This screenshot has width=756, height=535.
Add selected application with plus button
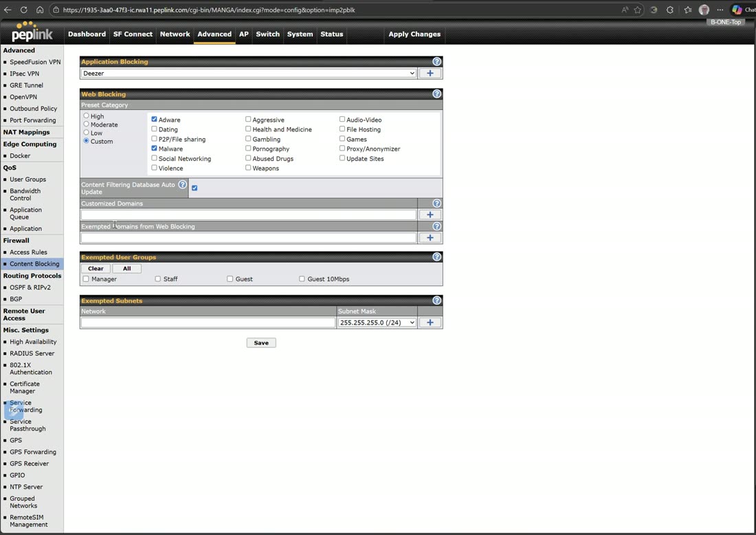430,74
